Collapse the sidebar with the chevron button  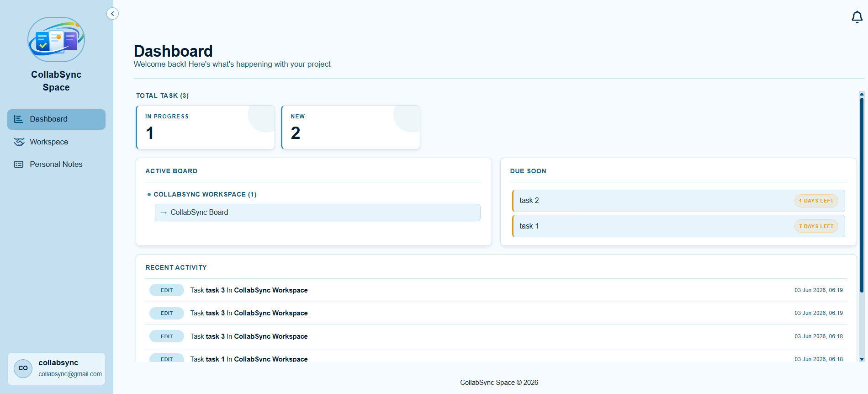point(112,14)
